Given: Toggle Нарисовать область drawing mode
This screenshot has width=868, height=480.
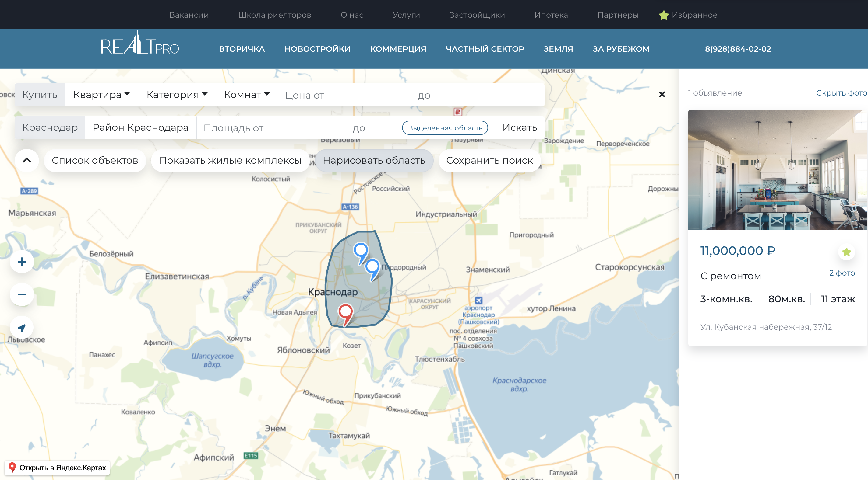Looking at the screenshot, I should click(374, 161).
